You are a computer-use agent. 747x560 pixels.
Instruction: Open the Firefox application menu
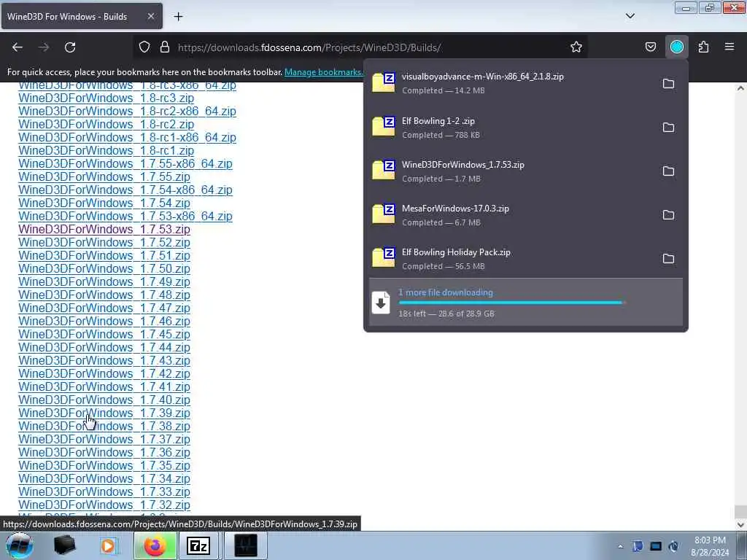pyautogui.click(x=729, y=47)
